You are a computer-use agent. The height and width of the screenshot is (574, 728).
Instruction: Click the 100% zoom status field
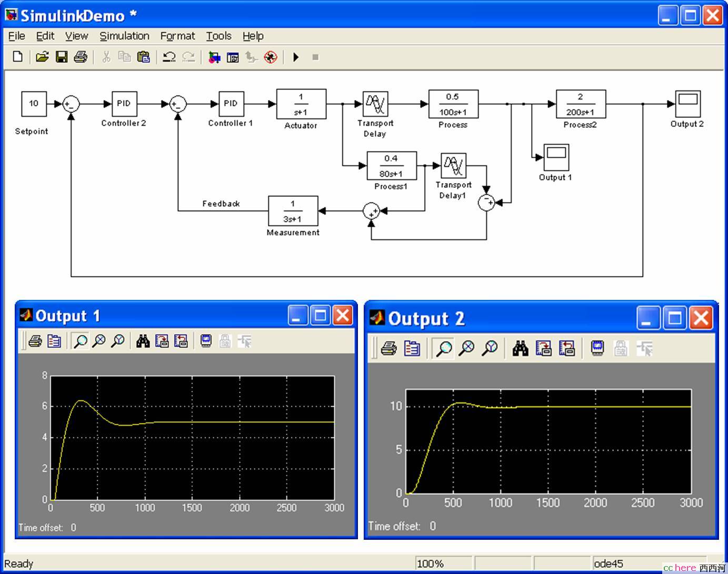tap(444, 563)
